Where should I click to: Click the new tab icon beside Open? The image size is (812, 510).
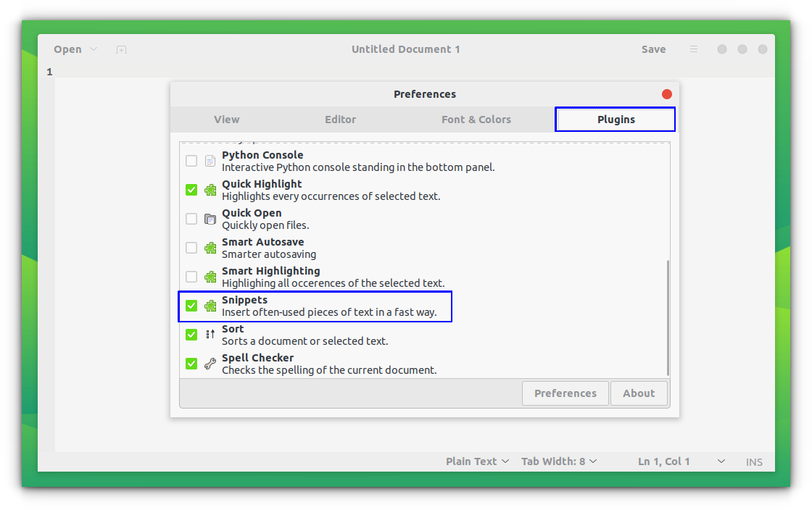pos(121,49)
